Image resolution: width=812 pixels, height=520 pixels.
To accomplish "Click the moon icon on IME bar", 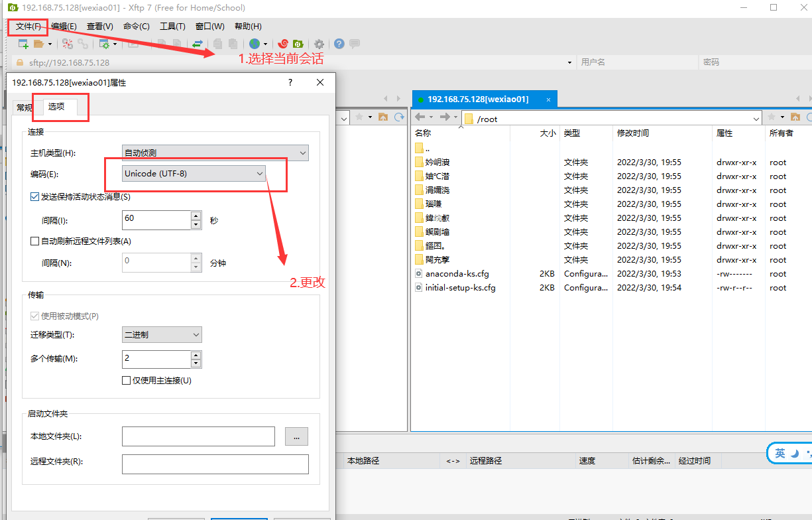I will tap(796, 453).
